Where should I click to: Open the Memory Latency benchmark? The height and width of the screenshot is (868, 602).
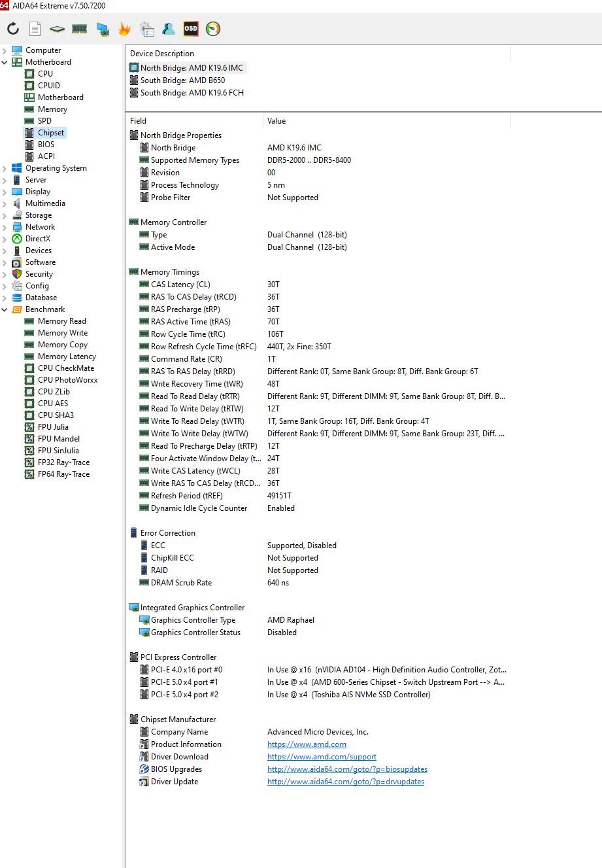tap(67, 356)
